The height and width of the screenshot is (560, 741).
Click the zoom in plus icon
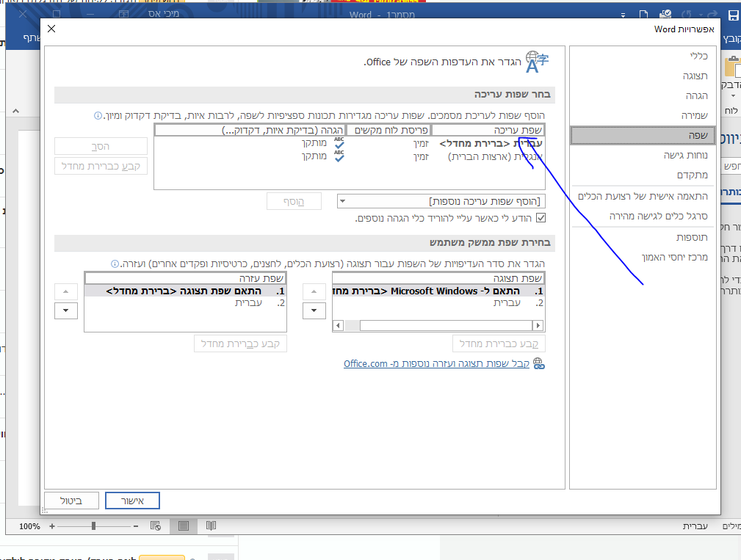(x=52, y=526)
